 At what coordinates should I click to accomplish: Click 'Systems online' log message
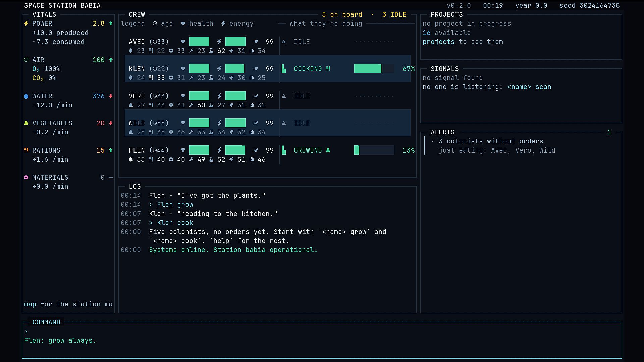233,250
